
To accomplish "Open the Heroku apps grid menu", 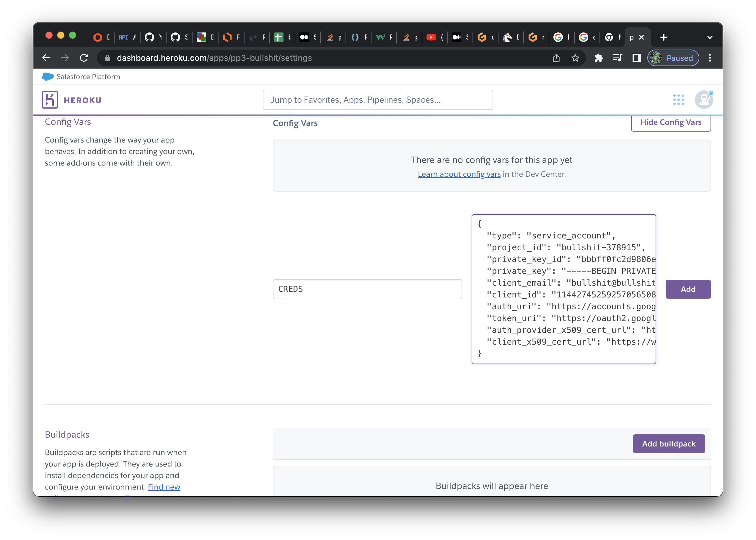I will (678, 100).
